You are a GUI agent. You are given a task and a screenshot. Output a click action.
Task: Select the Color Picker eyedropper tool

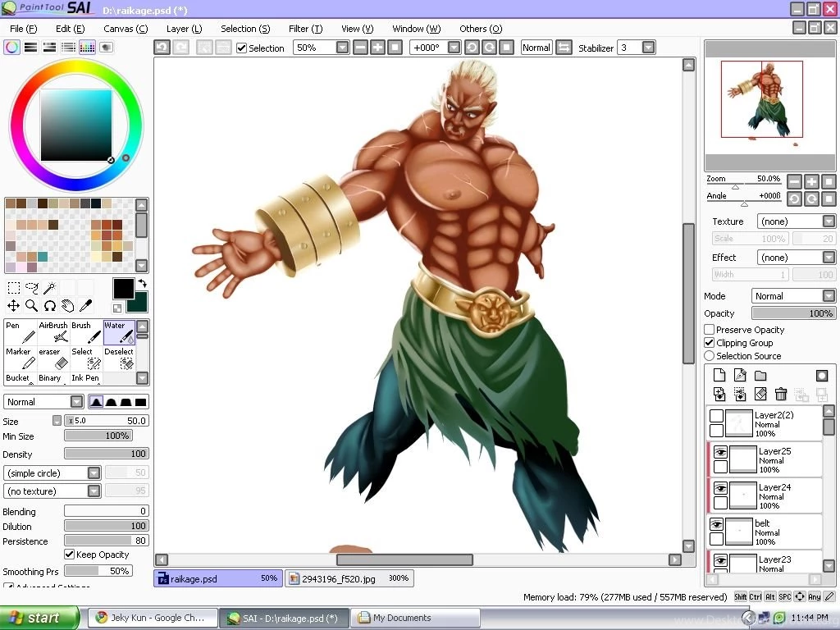85,306
